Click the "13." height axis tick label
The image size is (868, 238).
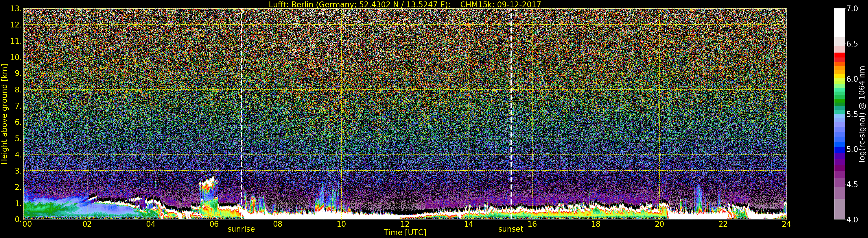pos(16,9)
